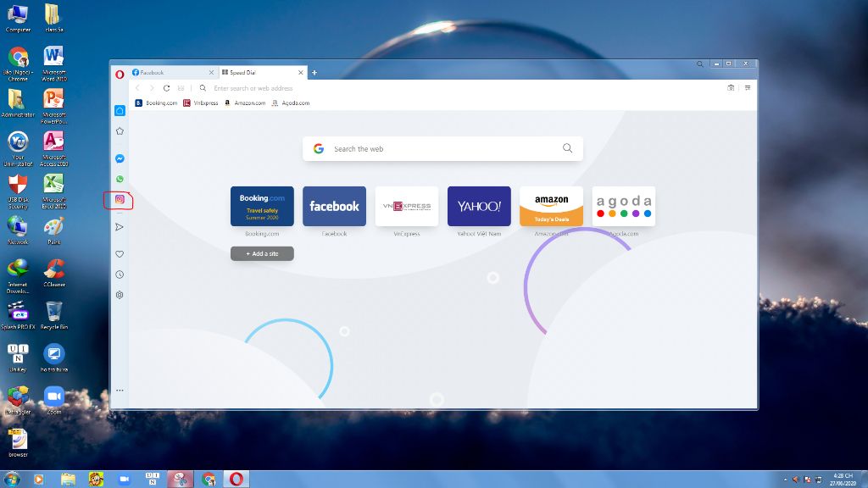Open Amazon.com bookmark in bookmarks bar
This screenshot has height=488, width=868.
tap(245, 103)
